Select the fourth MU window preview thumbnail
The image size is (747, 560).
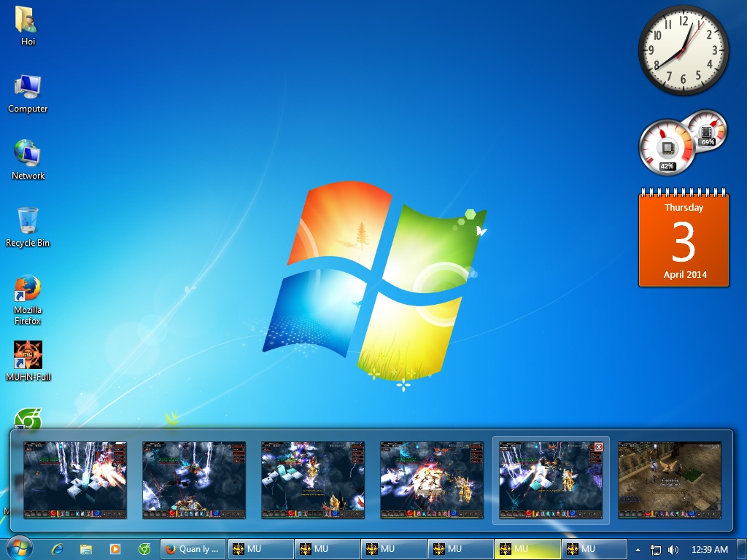coord(432,480)
